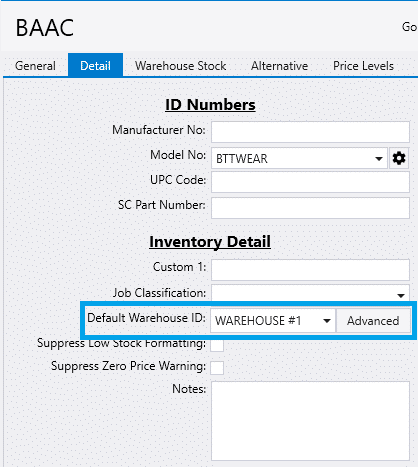Image resolution: width=418 pixels, height=467 pixels.
Task: Click the Advanced button
Action: pos(373,321)
